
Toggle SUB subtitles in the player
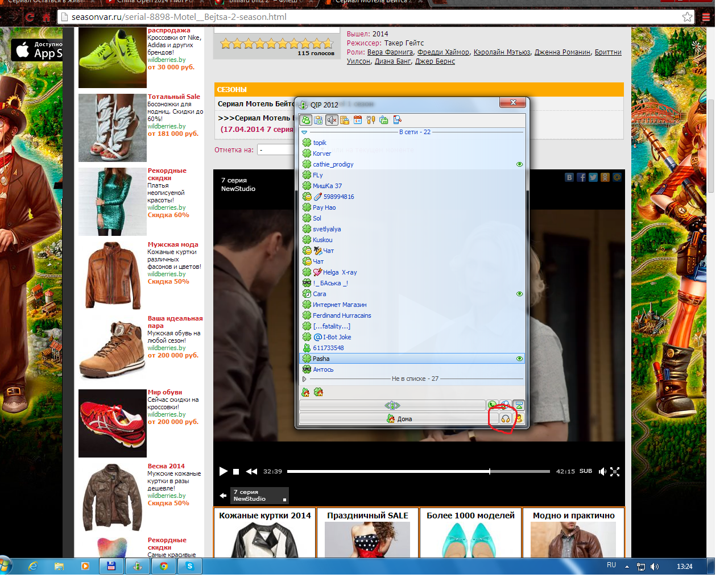point(586,471)
